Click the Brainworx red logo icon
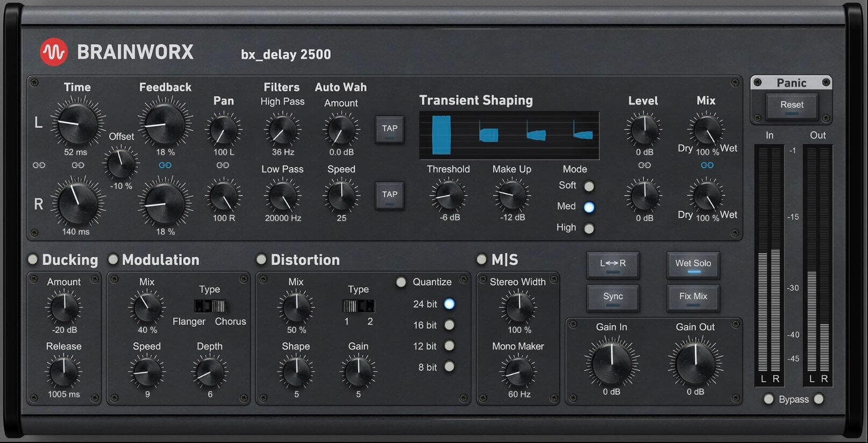 [x=54, y=52]
